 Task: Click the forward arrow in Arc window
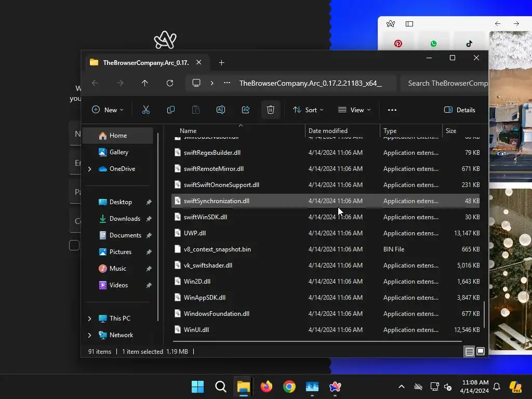click(x=516, y=24)
